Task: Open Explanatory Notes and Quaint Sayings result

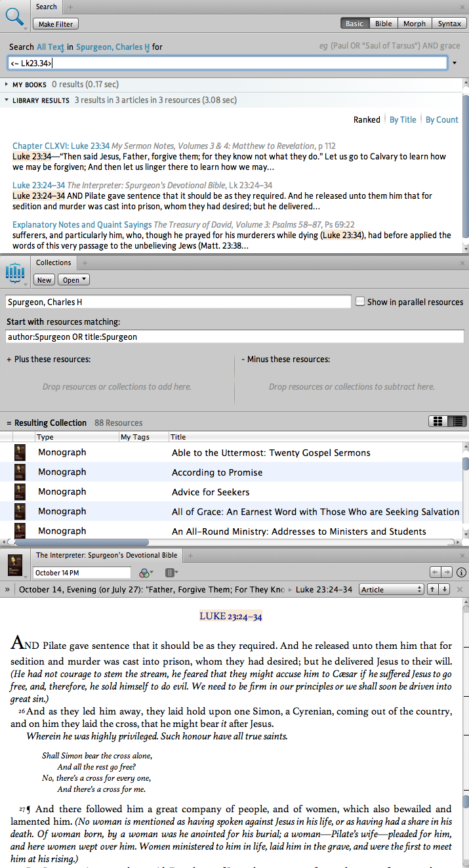Action: [x=82, y=224]
